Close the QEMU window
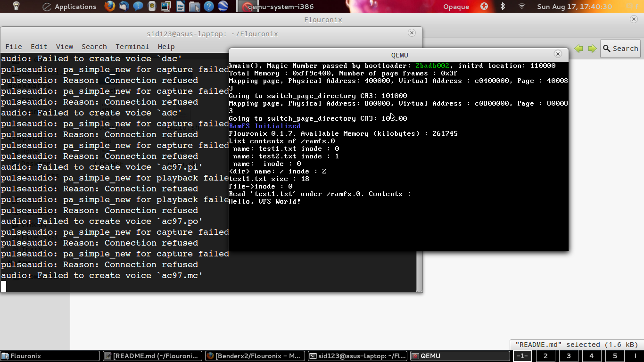Viewport: 644px width, 362px height. [x=558, y=54]
